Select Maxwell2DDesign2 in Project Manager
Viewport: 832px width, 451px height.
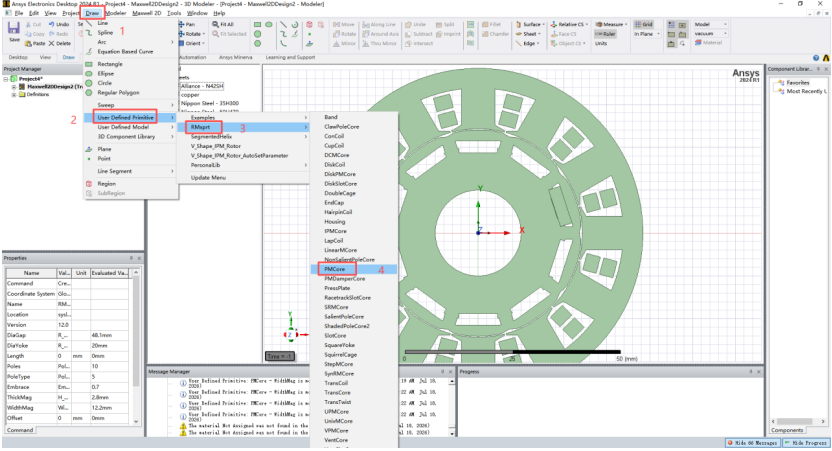click(55, 86)
